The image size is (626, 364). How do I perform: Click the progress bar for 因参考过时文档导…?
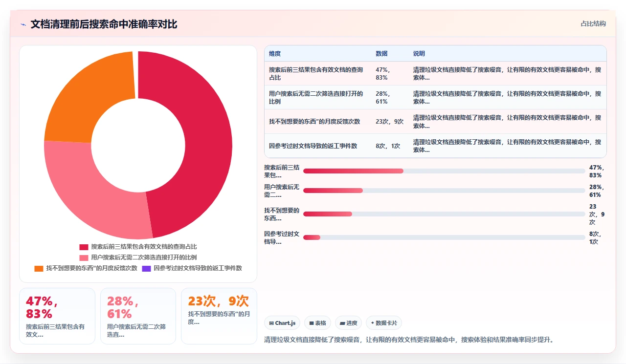pos(444,237)
